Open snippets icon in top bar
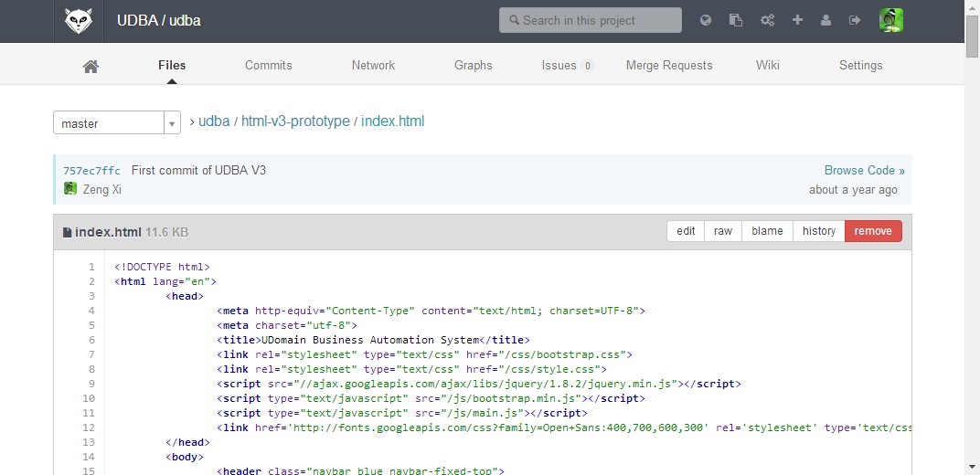The image size is (980, 475). pyautogui.click(x=736, y=20)
